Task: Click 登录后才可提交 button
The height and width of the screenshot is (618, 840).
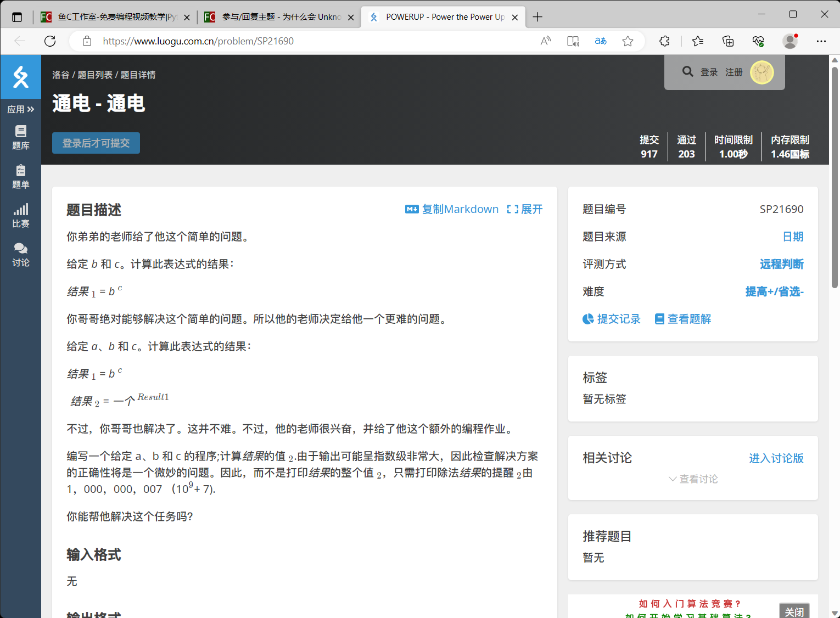Action: coord(96,143)
